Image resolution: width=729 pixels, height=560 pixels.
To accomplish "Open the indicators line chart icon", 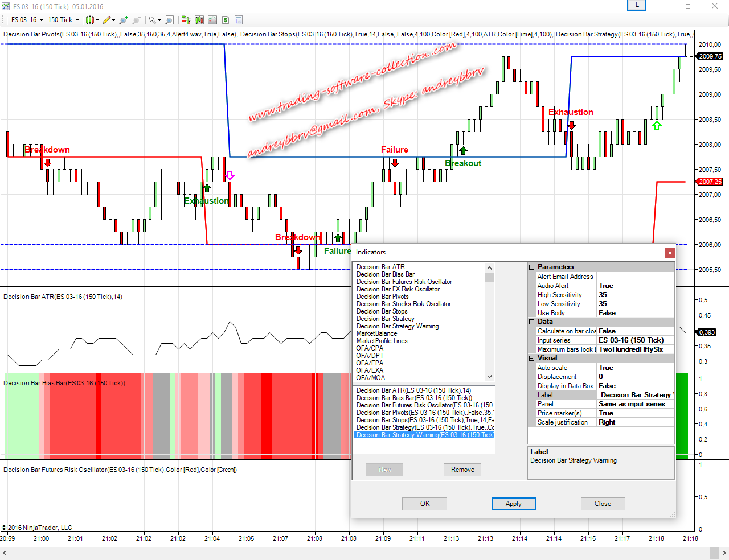I will 212,20.
